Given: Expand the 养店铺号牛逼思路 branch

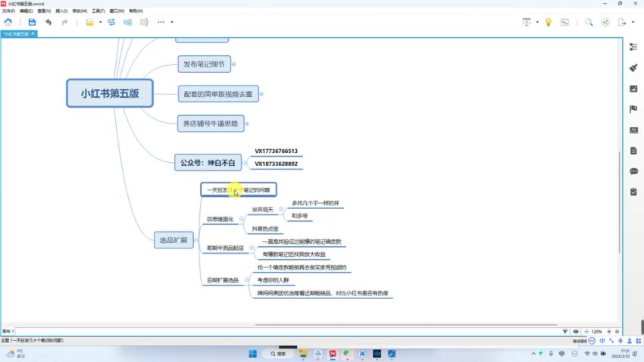Looking at the screenshot, I should [x=247, y=123].
